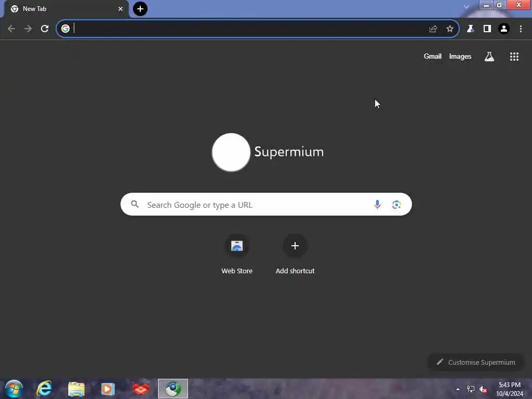Share this page via address bar icon
This screenshot has height=399, width=532.
click(433, 29)
